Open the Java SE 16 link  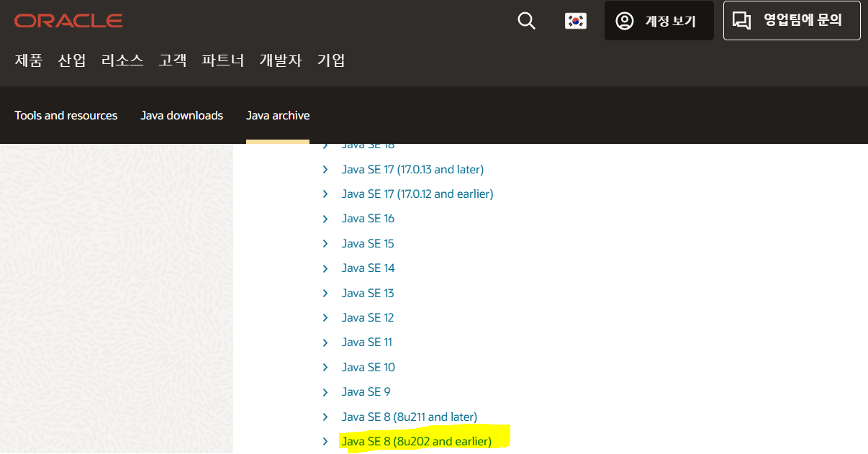(369, 219)
